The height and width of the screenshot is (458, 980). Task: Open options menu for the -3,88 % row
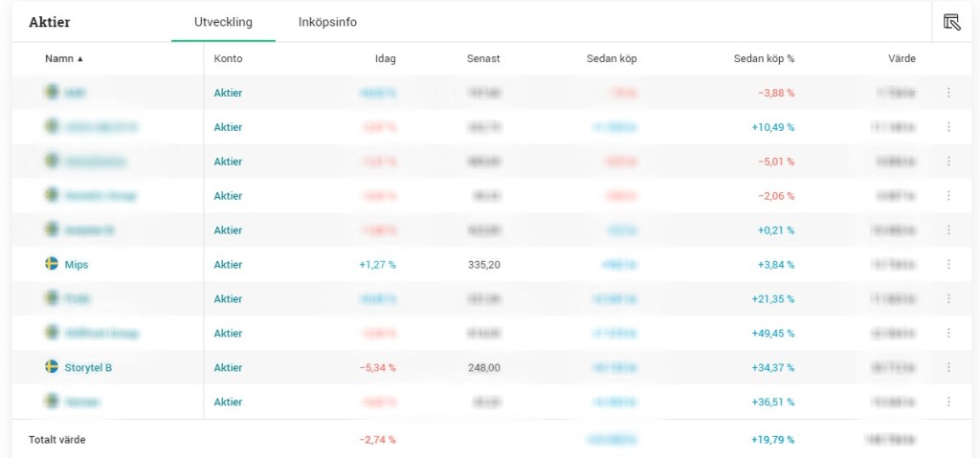click(948, 93)
